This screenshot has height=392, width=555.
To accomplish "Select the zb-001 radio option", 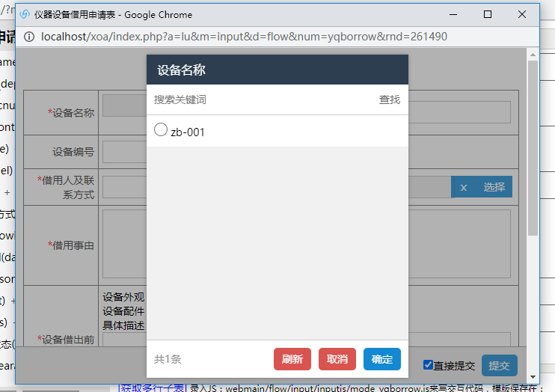I will (161, 130).
